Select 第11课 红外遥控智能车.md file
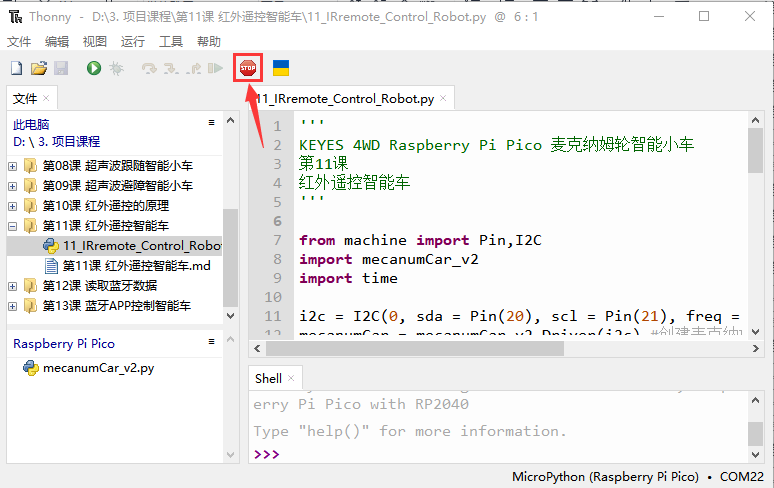Image resolution: width=774 pixels, height=488 pixels. click(x=115, y=266)
